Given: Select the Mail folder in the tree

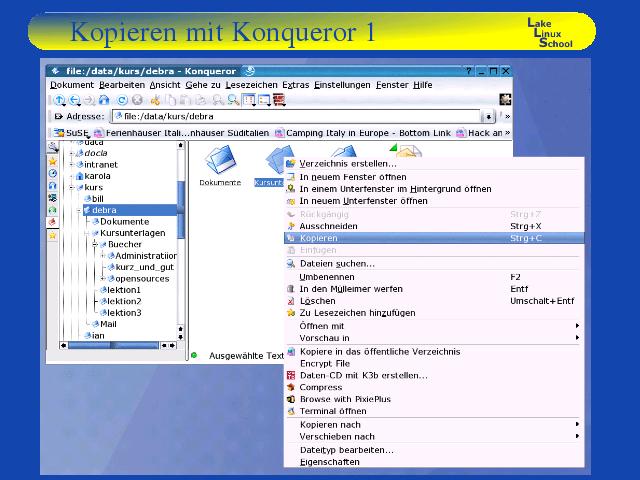Looking at the screenshot, I should point(104,324).
